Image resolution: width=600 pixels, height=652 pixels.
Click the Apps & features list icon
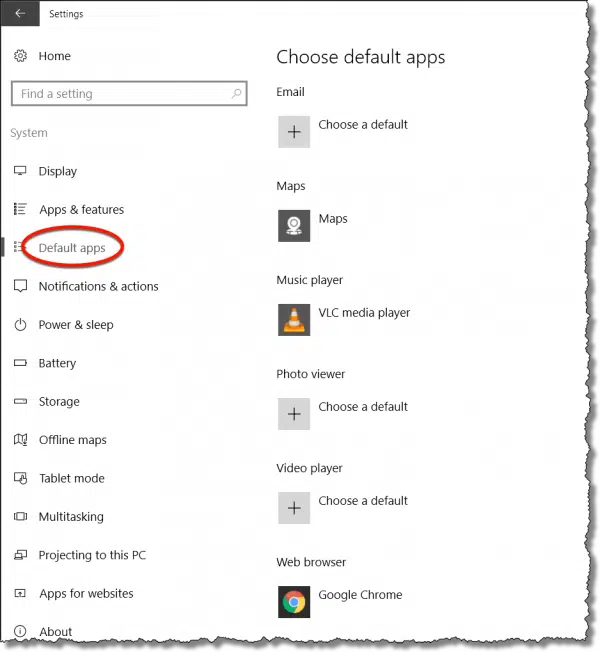click(x=20, y=209)
